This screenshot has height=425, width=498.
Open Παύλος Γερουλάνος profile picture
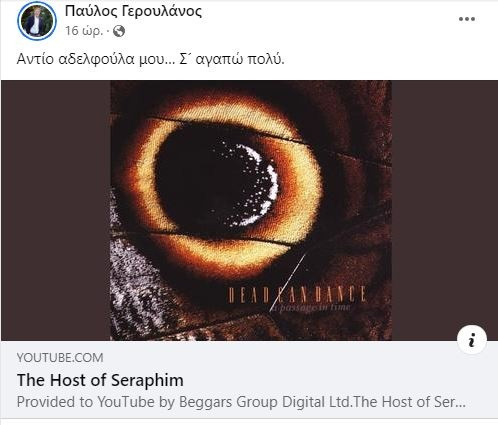point(36,21)
